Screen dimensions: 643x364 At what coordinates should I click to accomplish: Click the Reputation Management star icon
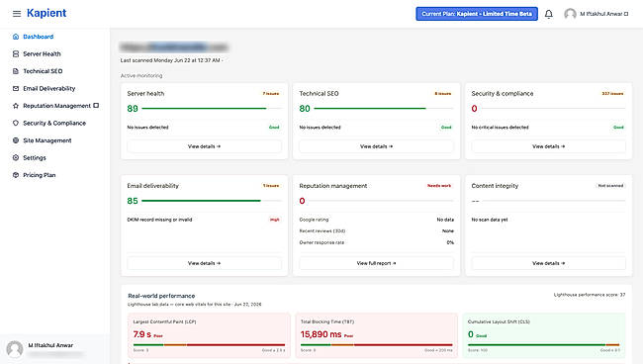[16, 106]
